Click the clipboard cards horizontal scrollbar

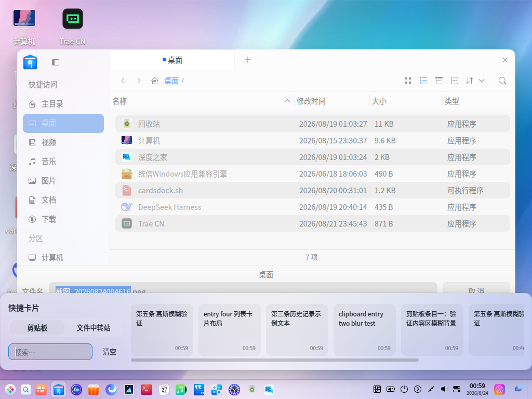pos(275,360)
